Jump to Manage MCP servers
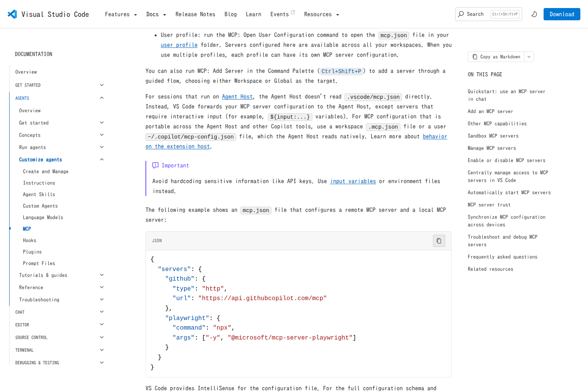The image size is (588, 392). pos(492,148)
